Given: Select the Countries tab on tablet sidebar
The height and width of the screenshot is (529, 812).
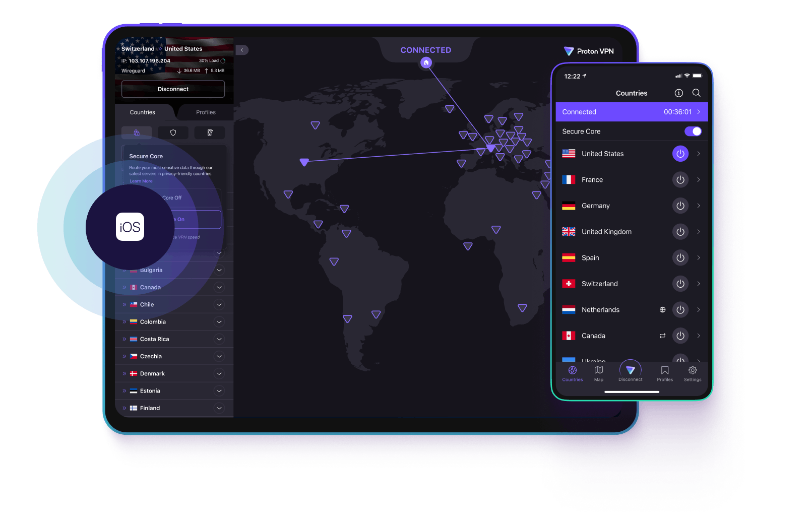Looking at the screenshot, I should [x=143, y=112].
